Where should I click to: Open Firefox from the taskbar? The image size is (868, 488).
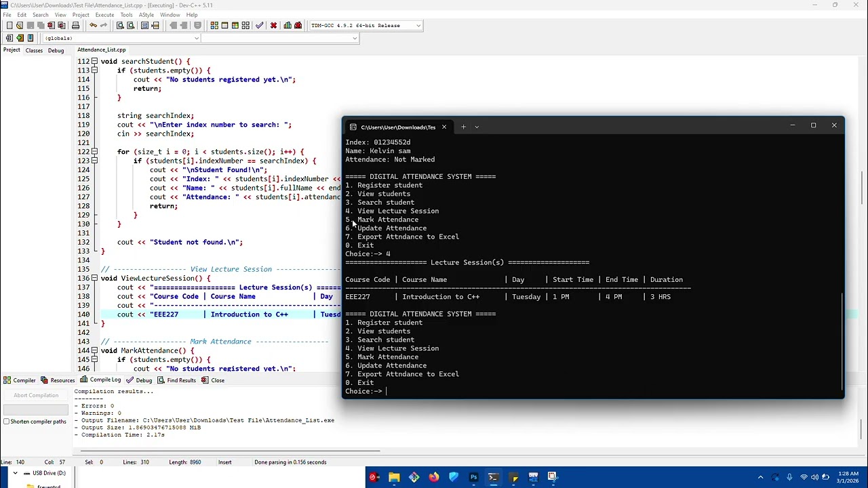[434, 477]
